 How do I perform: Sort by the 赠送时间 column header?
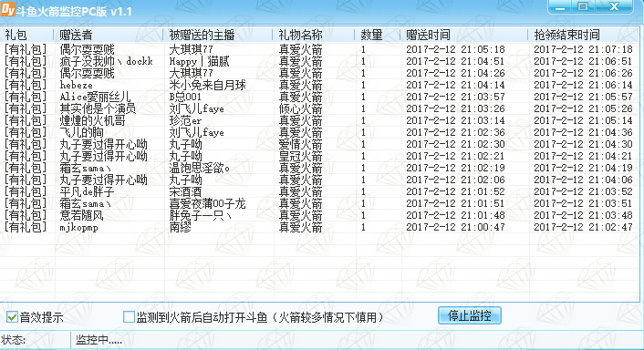[x=464, y=35]
